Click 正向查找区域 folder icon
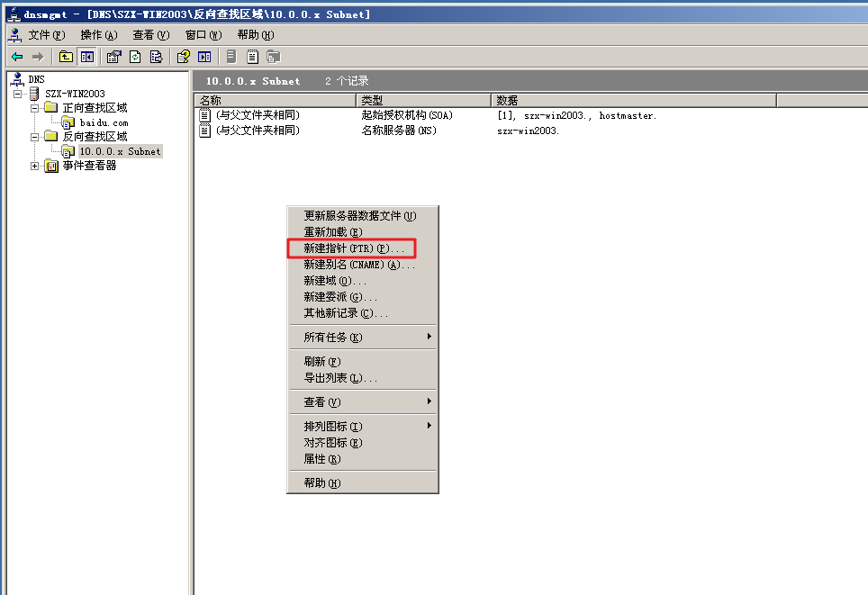The height and width of the screenshot is (595, 868). 51,107
